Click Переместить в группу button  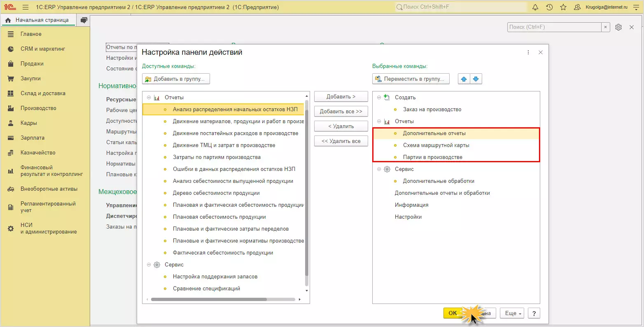tap(411, 79)
